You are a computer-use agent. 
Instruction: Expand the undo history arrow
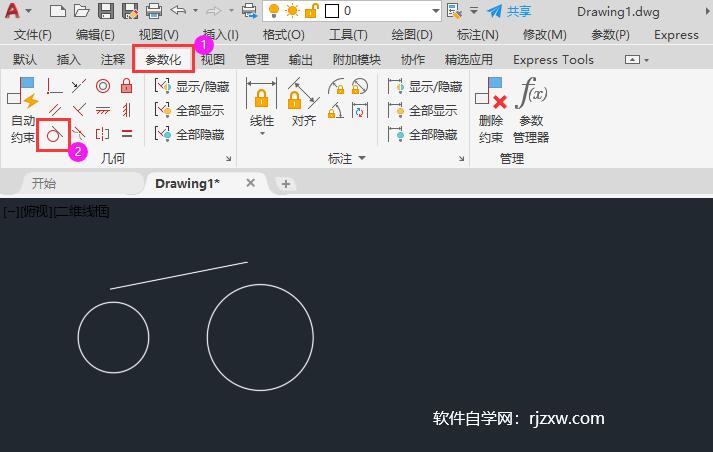(x=196, y=10)
